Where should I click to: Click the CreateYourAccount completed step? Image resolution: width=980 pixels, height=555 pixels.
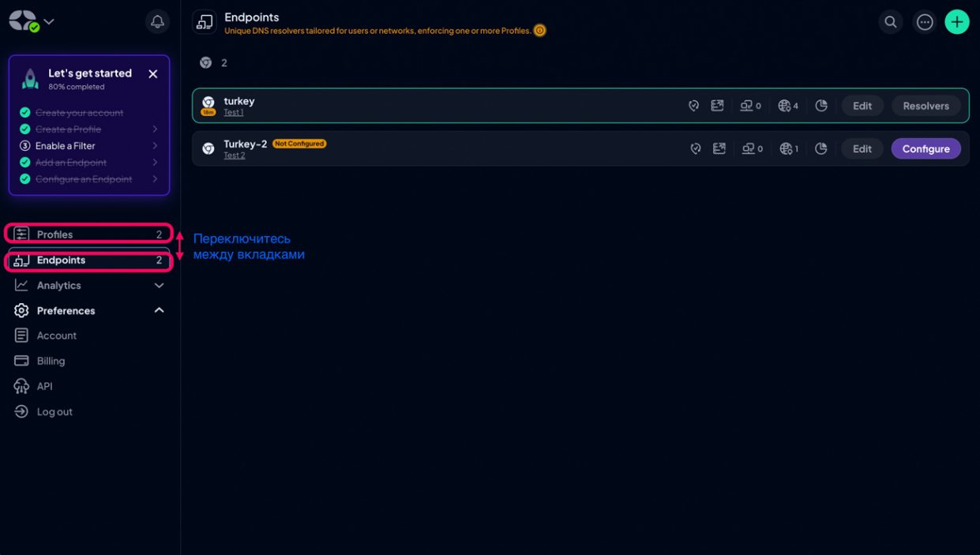point(79,112)
